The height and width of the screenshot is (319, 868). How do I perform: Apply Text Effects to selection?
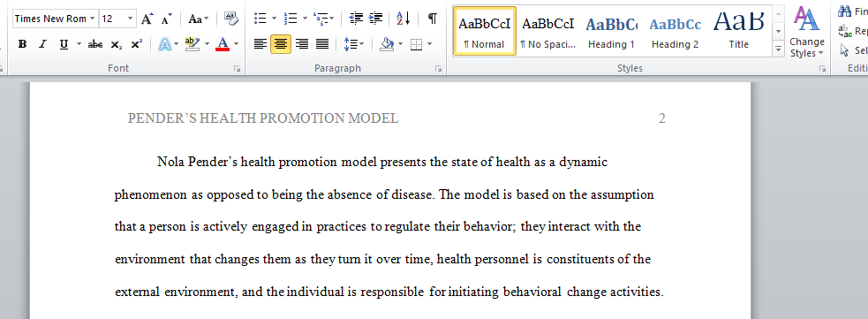(x=164, y=44)
